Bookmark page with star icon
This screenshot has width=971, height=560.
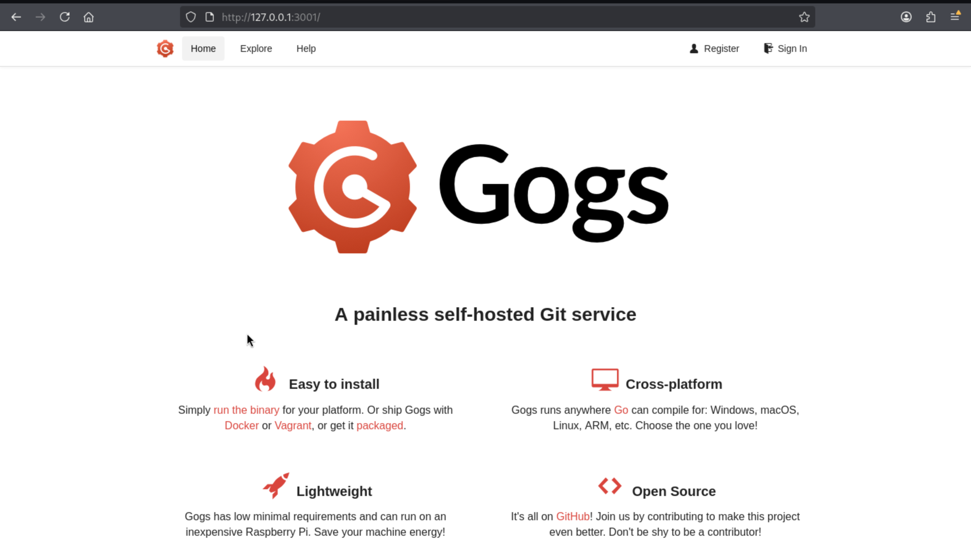pyautogui.click(x=804, y=17)
